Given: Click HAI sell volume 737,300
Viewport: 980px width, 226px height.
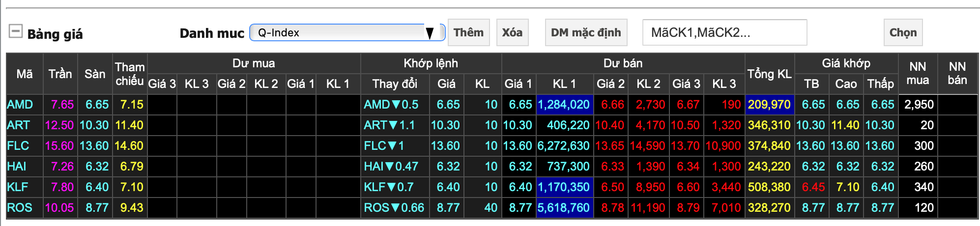Looking at the screenshot, I should [568, 167].
